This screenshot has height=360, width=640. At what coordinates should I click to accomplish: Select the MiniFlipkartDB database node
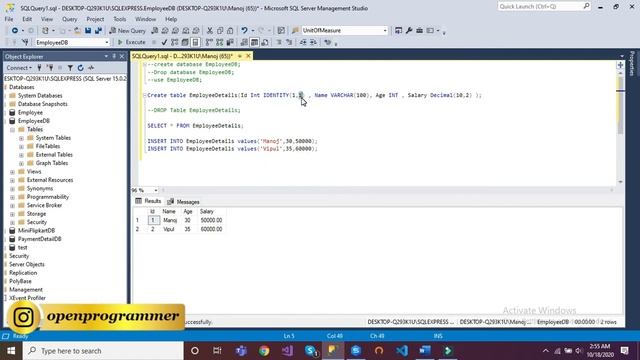[x=36, y=231]
